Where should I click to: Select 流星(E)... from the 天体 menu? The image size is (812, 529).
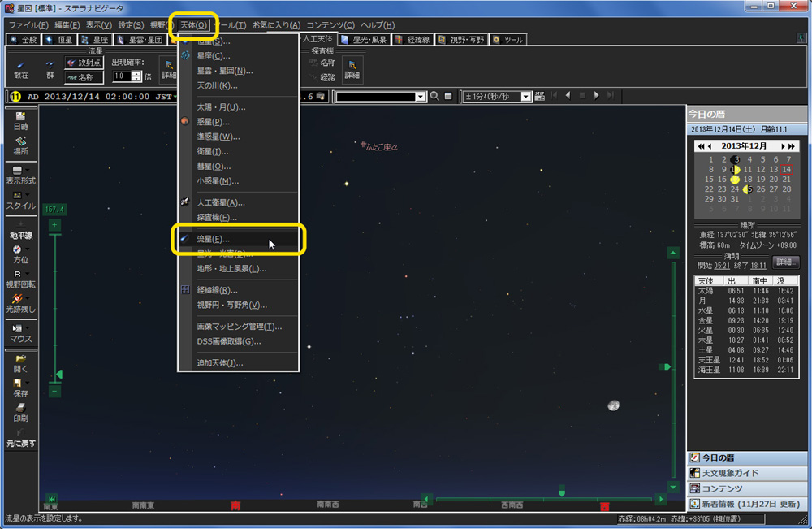click(214, 240)
